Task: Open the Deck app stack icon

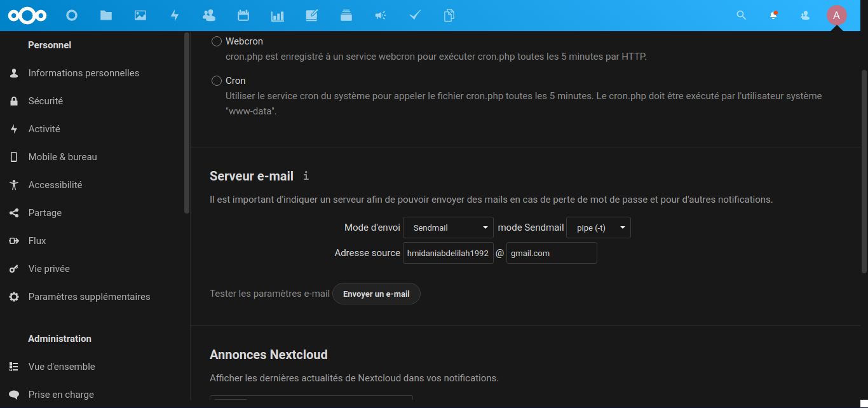Action: (x=346, y=15)
